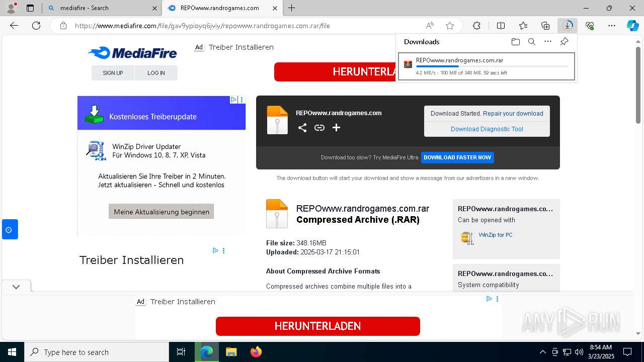644x362 pixels.
Task: View site information lock icon
Action: (x=63, y=26)
